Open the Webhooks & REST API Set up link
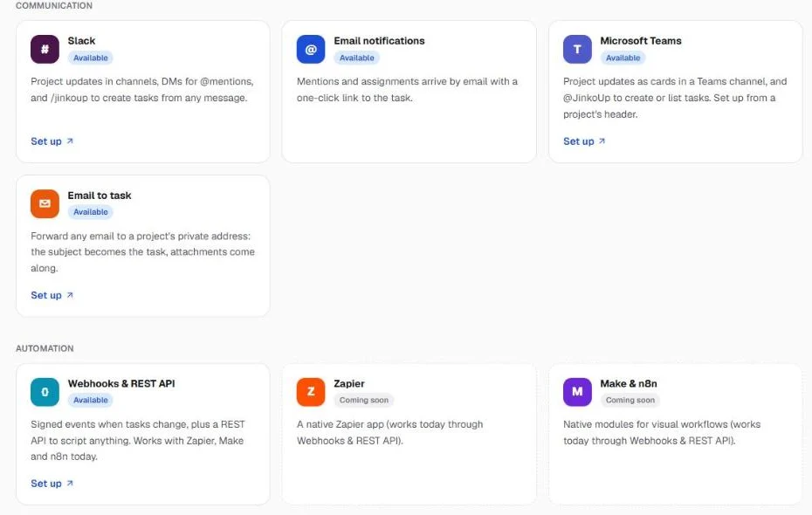 52,484
